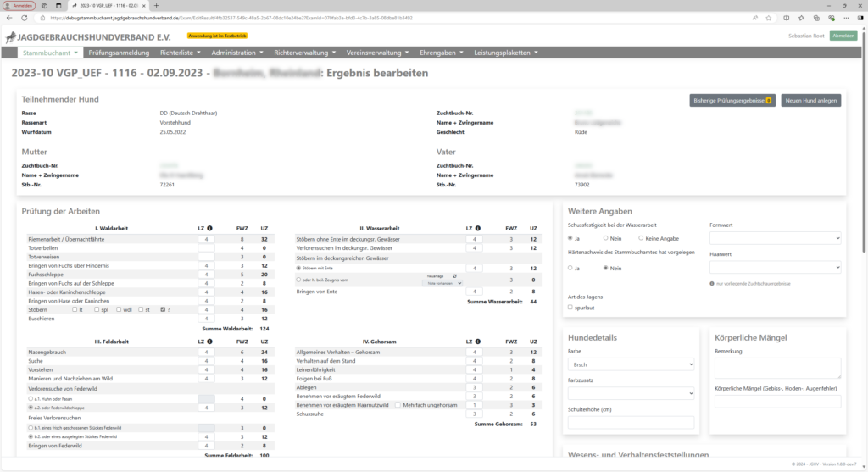Click the Jagdgebrauchshundverband dog logo icon
The image size is (868, 472).
pyautogui.click(x=10, y=37)
